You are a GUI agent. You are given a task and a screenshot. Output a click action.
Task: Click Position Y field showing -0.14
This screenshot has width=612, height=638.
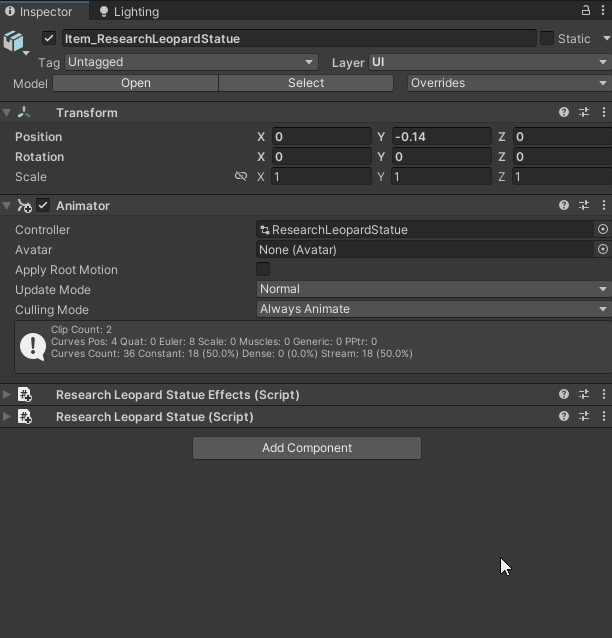[442, 136]
